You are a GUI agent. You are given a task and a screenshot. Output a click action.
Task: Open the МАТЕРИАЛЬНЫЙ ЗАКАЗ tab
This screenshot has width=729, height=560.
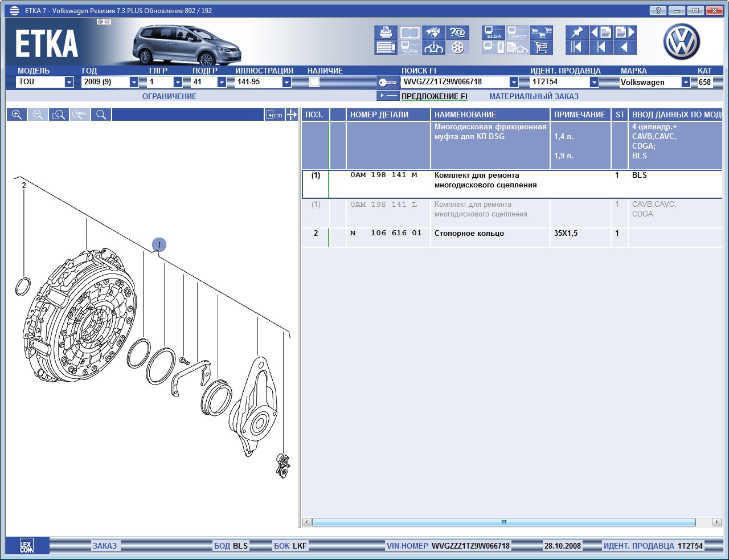click(x=534, y=96)
